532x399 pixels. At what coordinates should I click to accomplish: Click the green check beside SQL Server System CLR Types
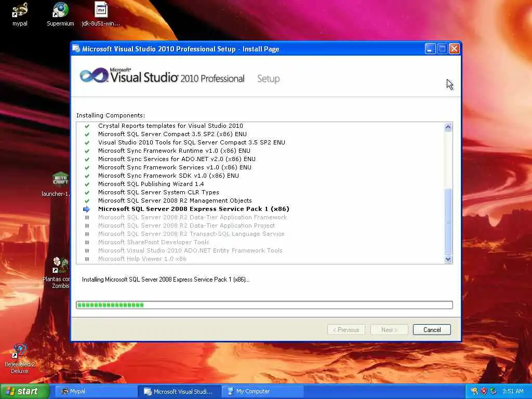87,192
